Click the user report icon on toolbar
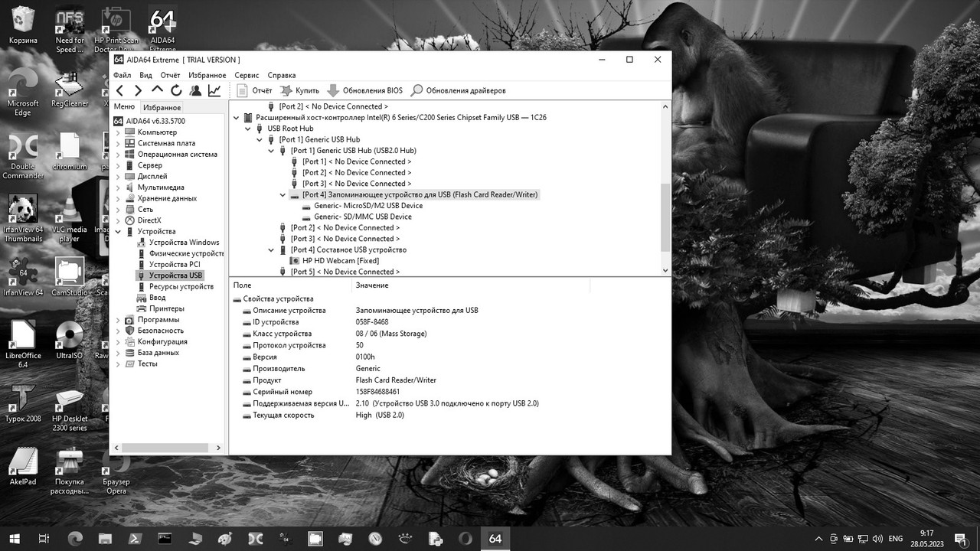Screen dimensions: 980x551 click(194, 90)
